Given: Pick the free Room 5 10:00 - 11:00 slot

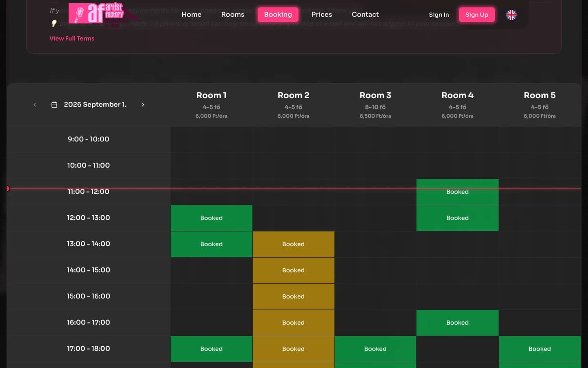Looking at the screenshot, I should (x=540, y=166).
